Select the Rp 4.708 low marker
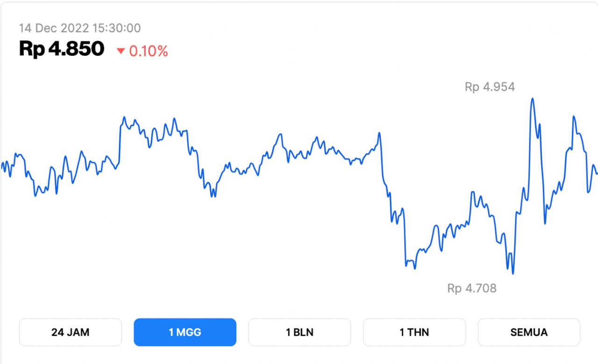Image resolution: width=598 pixels, height=364 pixels. [x=472, y=288]
